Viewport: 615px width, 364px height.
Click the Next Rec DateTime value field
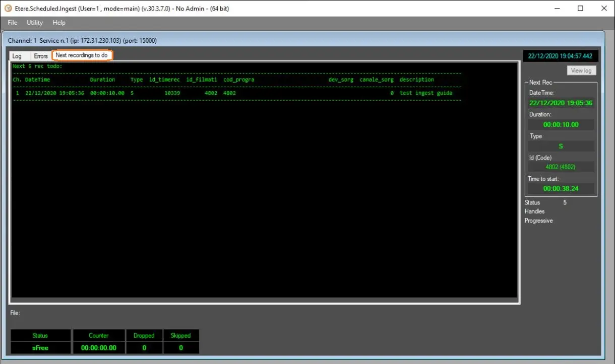[561, 103]
